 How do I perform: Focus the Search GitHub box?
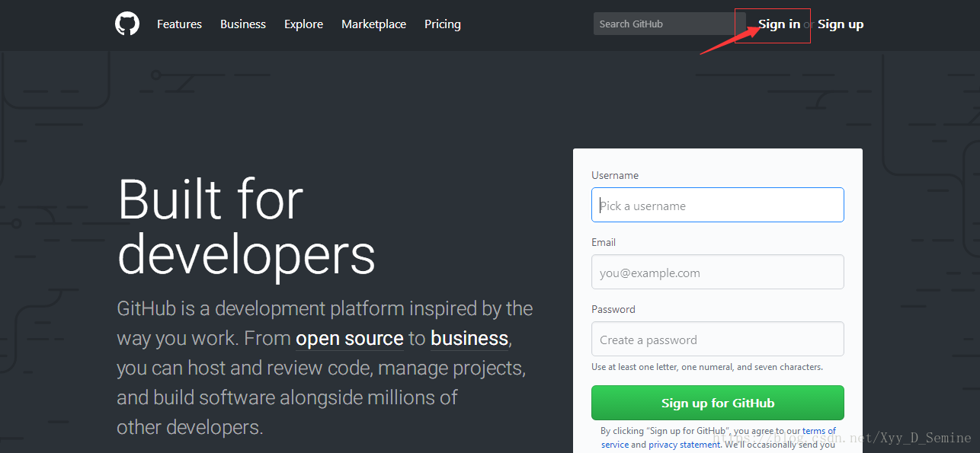point(669,24)
